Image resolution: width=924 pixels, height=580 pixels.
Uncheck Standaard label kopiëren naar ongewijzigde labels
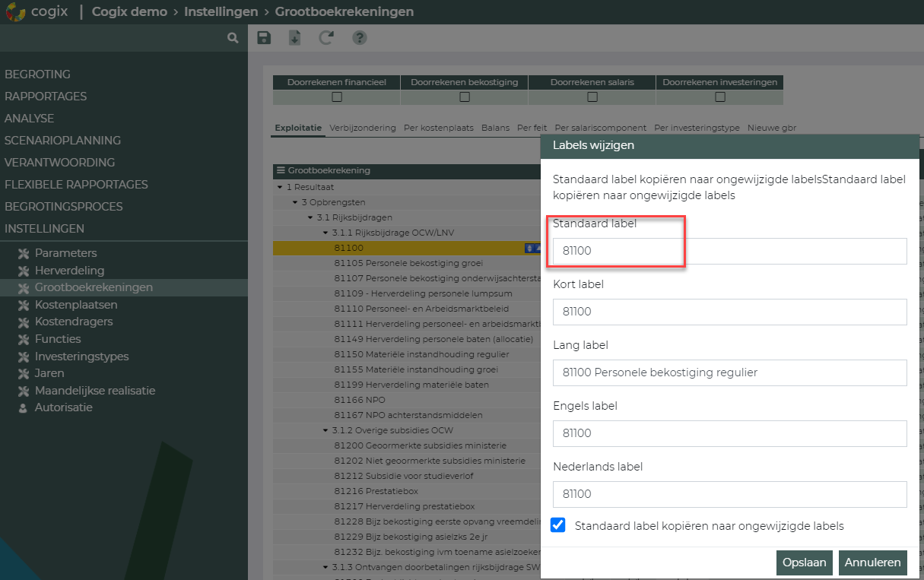click(x=558, y=525)
